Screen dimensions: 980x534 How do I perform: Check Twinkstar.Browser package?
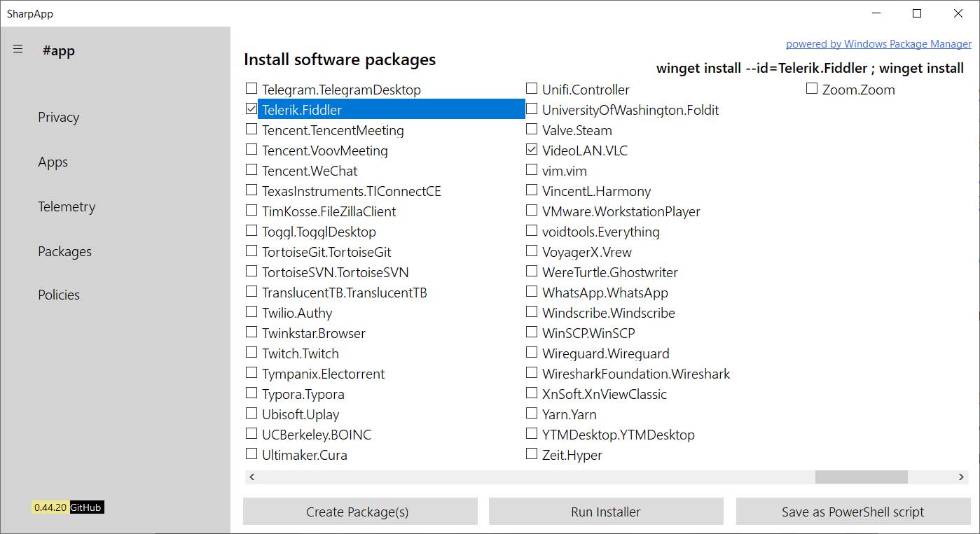[251, 332]
